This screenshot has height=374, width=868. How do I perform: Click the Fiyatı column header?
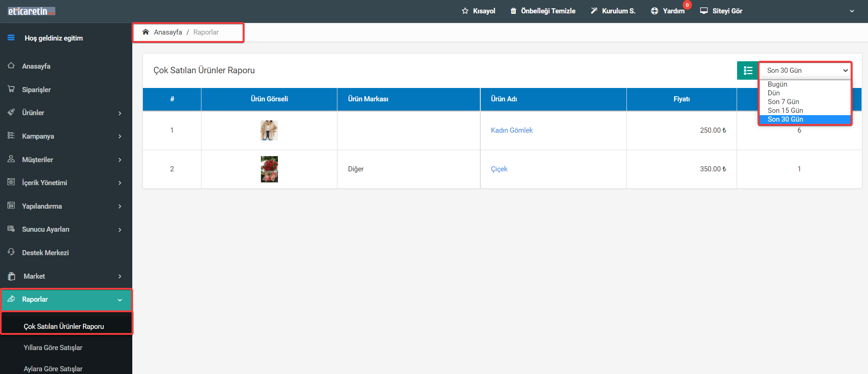tap(681, 99)
